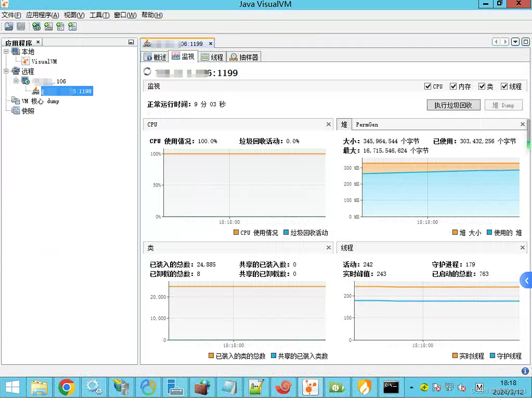Switch to the 概述 tab
This screenshot has height=398, width=532.
pos(155,57)
